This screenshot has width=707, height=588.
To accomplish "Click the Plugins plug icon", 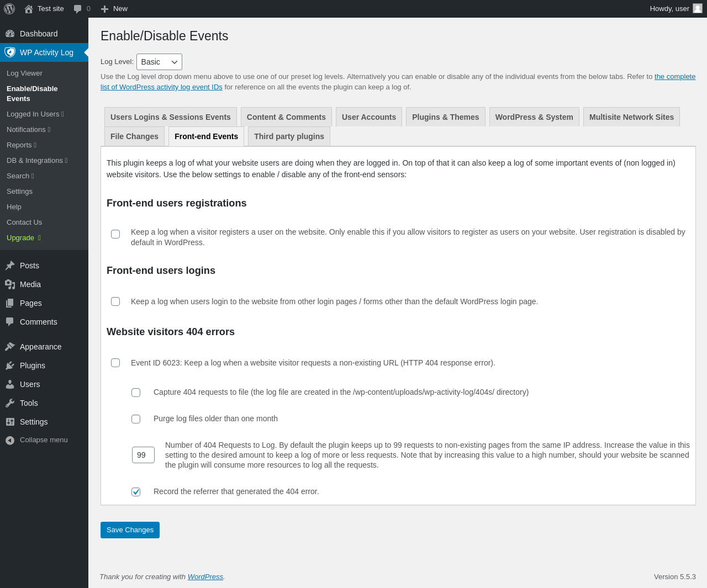I will [x=10, y=365].
